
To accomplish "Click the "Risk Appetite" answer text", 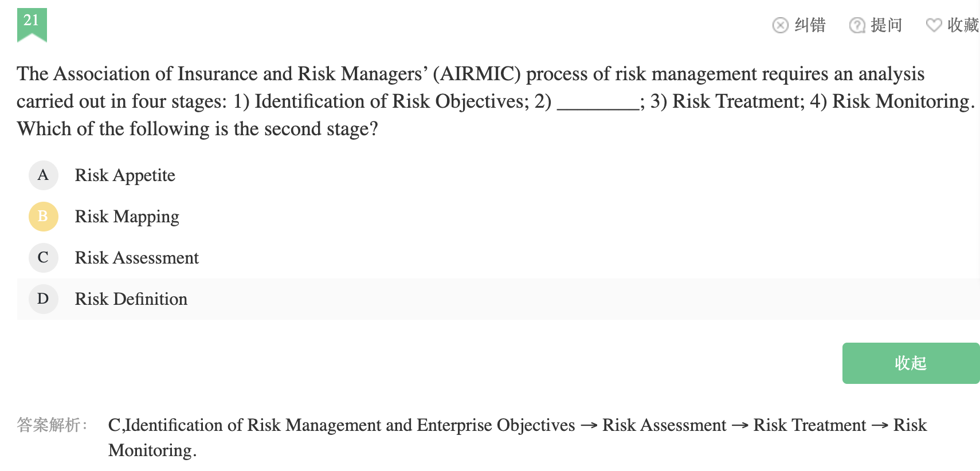I will pyautogui.click(x=125, y=175).
